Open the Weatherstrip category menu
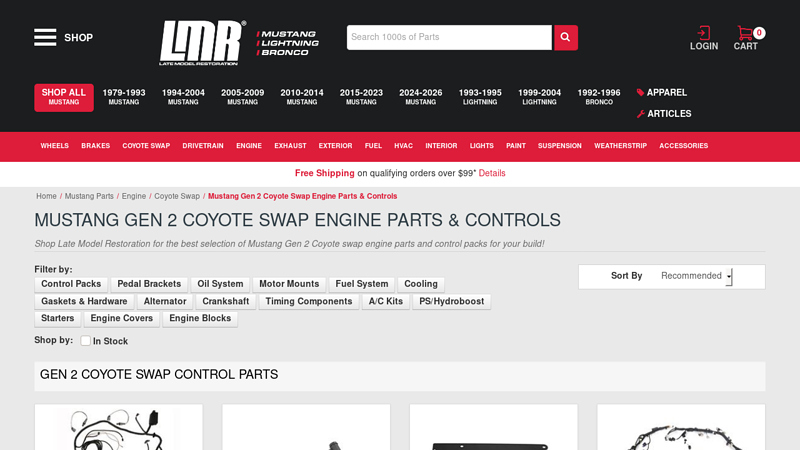The height and width of the screenshot is (450, 800). 620,146
